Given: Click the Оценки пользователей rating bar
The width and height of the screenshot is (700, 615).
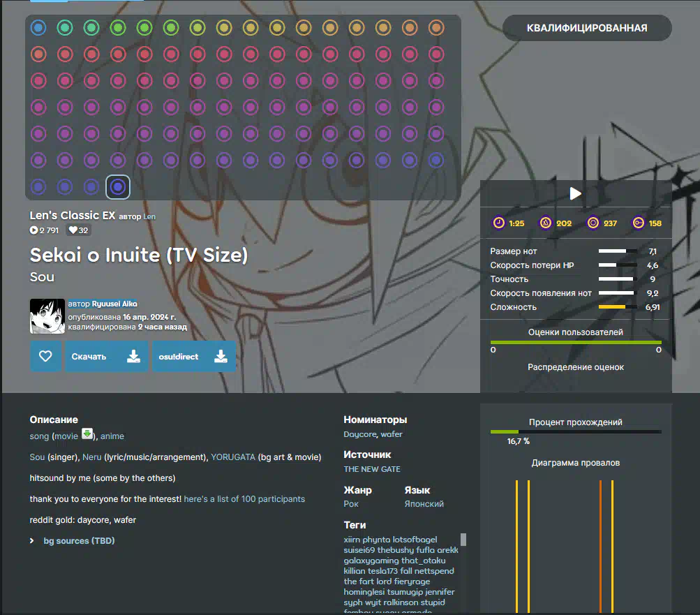Looking at the screenshot, I should click(576, 343).
